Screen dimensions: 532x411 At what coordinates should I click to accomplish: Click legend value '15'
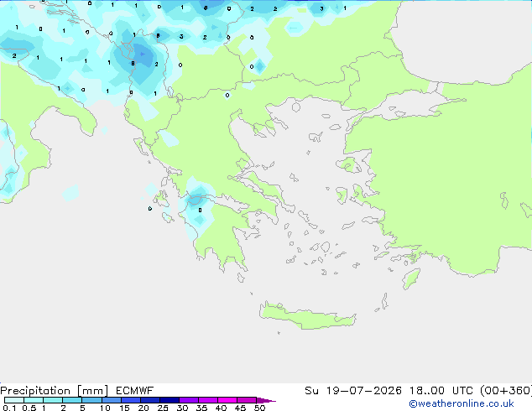pos(124,408)
